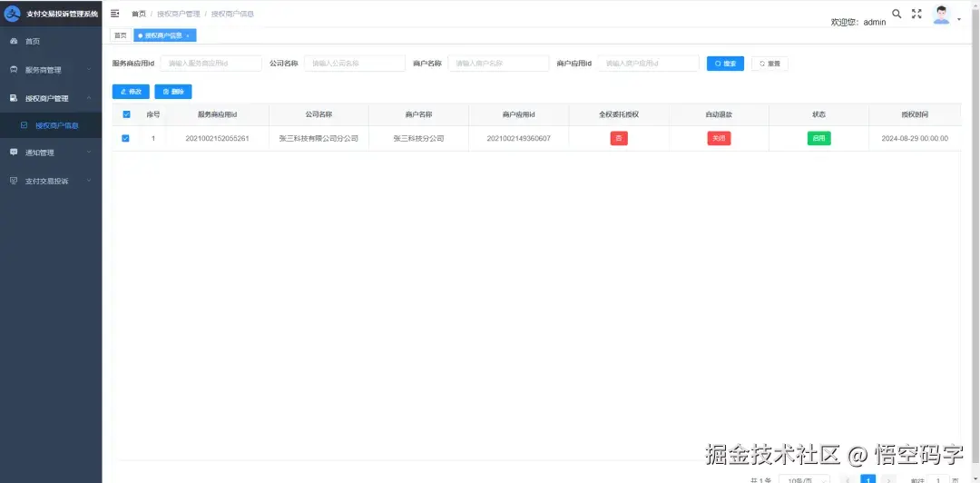
Task: Click the next page arrow
Action: 888,480
